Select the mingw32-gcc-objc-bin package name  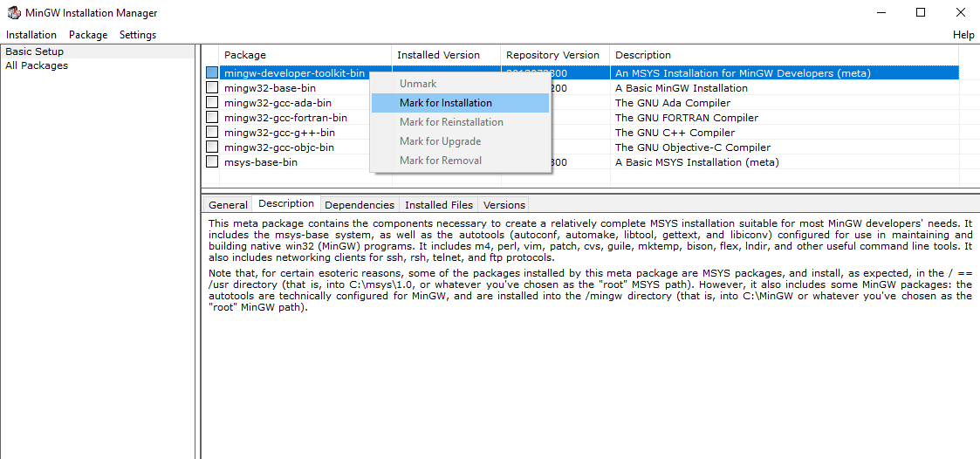[279, 147]
